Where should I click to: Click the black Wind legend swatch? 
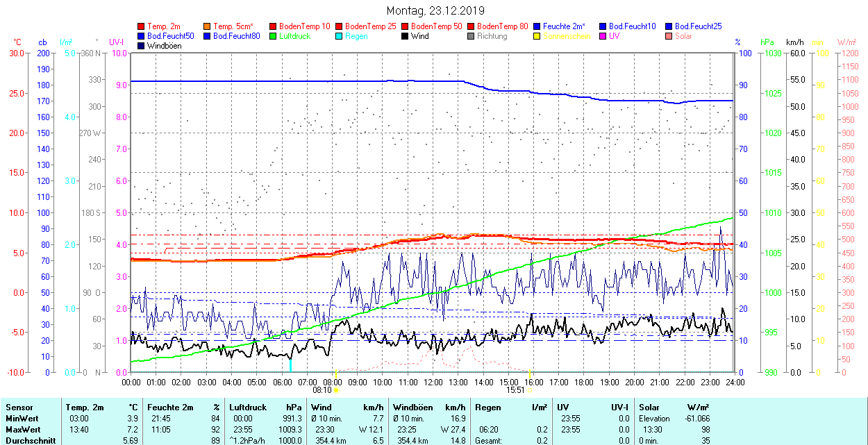tap(405, 36)
